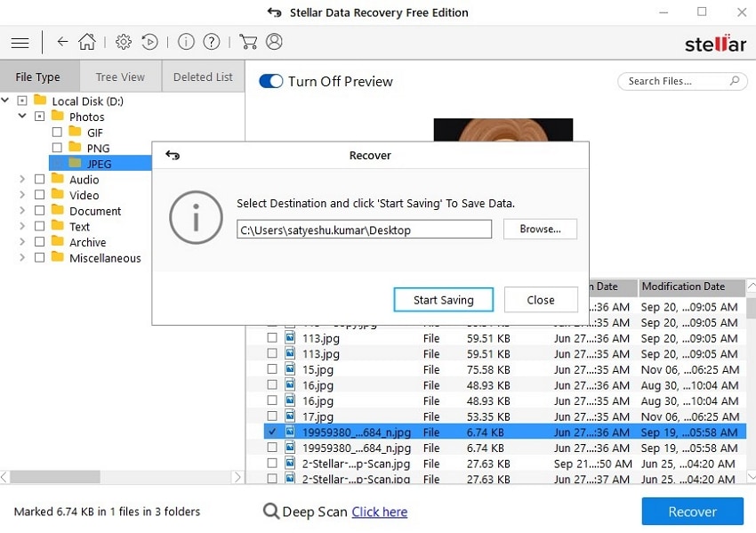Open the information dialog

185,41
